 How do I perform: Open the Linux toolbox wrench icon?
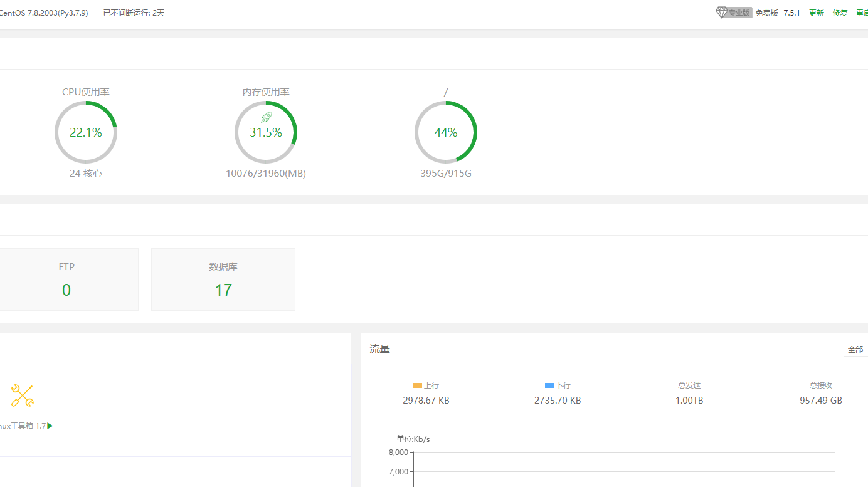(x=23, y=395)
